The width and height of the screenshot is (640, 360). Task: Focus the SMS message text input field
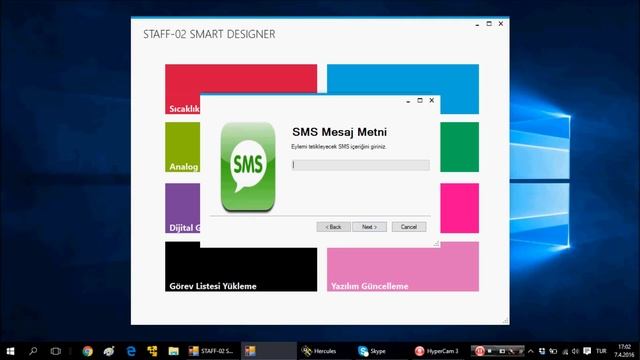click(x=361, y=165)
